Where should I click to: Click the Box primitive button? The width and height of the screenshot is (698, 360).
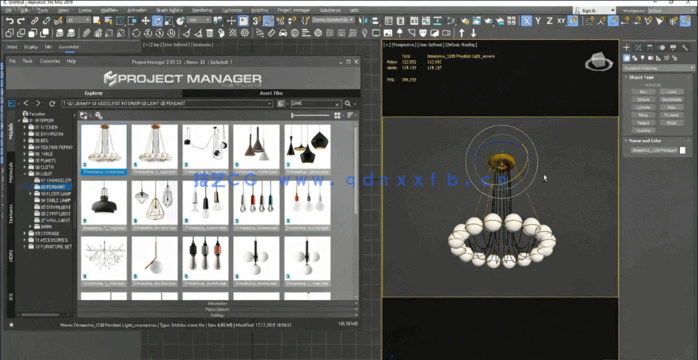[643, 92]
